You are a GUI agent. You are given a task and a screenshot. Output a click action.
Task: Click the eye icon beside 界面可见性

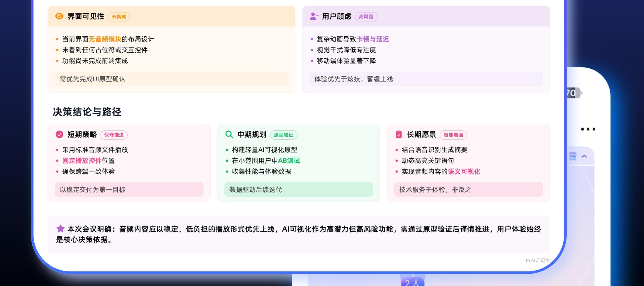pos(59,16)
